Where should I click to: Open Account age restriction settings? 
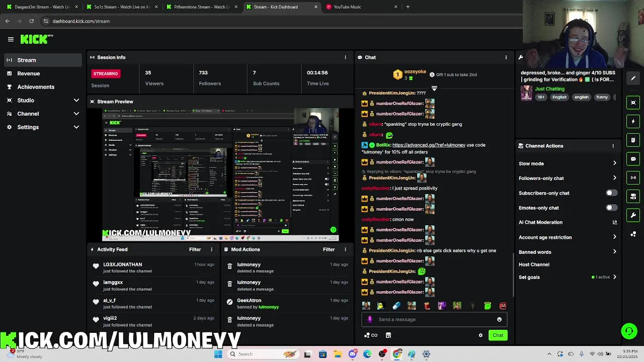pos(568,237)
